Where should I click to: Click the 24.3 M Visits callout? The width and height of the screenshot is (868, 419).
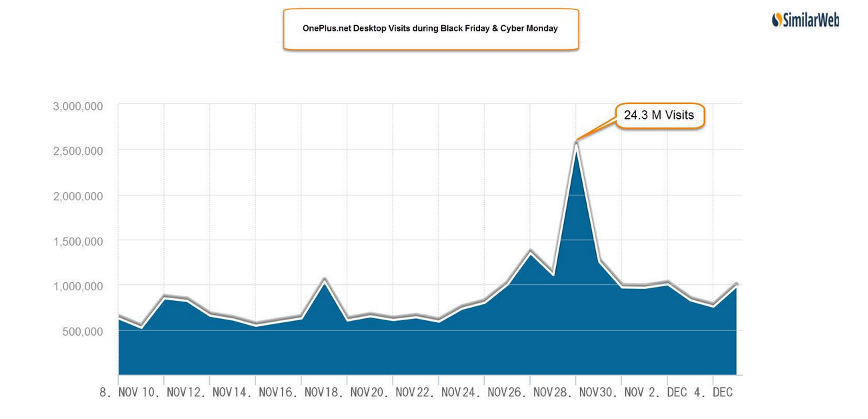[659, 115]
